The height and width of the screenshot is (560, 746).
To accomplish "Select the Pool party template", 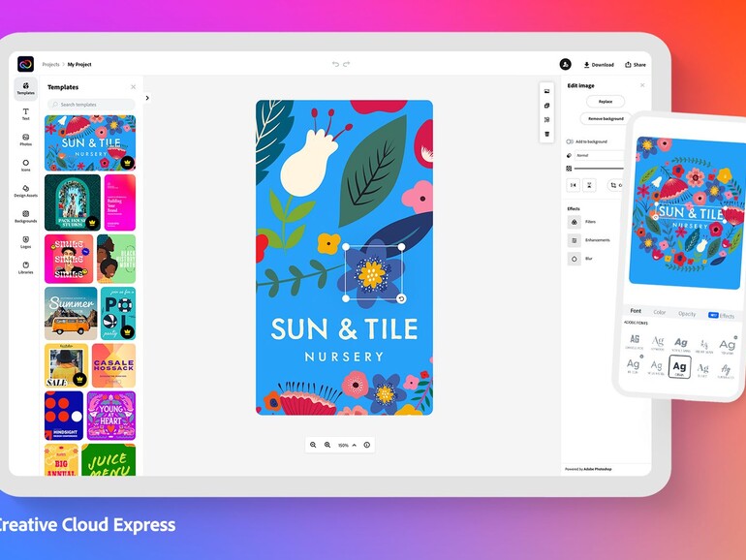I will click(x=118, y=314).
